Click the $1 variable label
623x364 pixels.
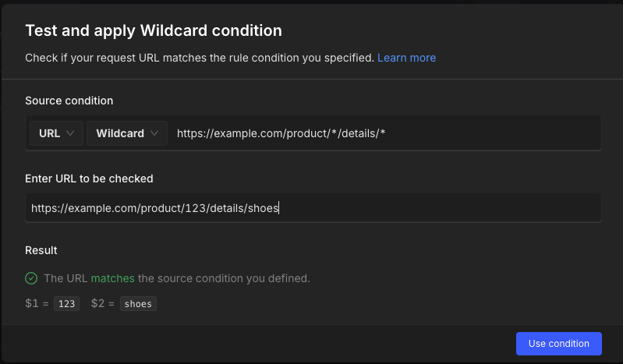34,304
